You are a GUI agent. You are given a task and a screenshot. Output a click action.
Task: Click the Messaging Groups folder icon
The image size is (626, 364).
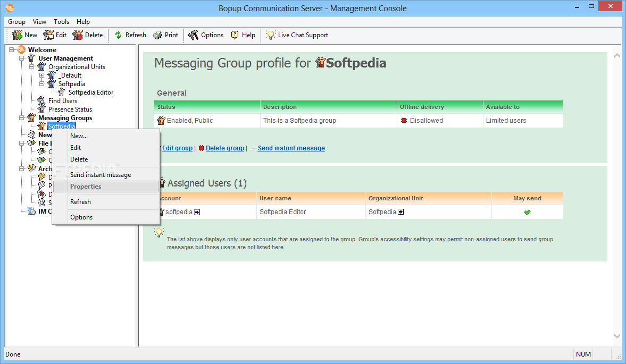pyautogui.click(x=31, y=118)
